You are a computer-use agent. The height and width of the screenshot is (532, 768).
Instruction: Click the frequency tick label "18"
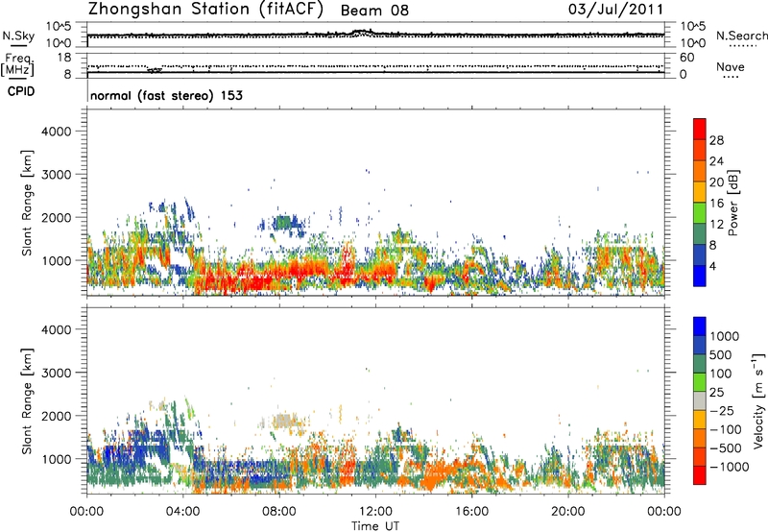tap(64, 58)
